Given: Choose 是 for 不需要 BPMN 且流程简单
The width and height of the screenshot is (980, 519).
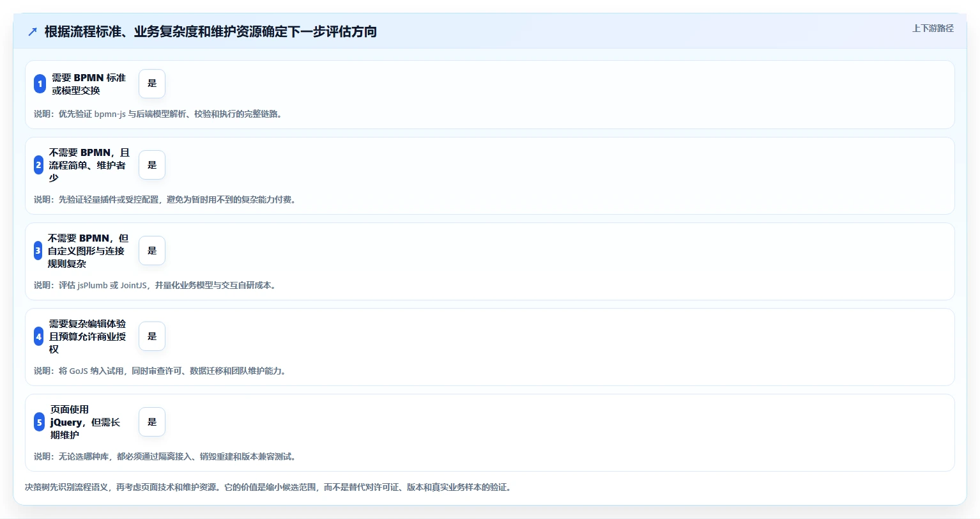Looking at the screenshot, I should click(152, 165).
